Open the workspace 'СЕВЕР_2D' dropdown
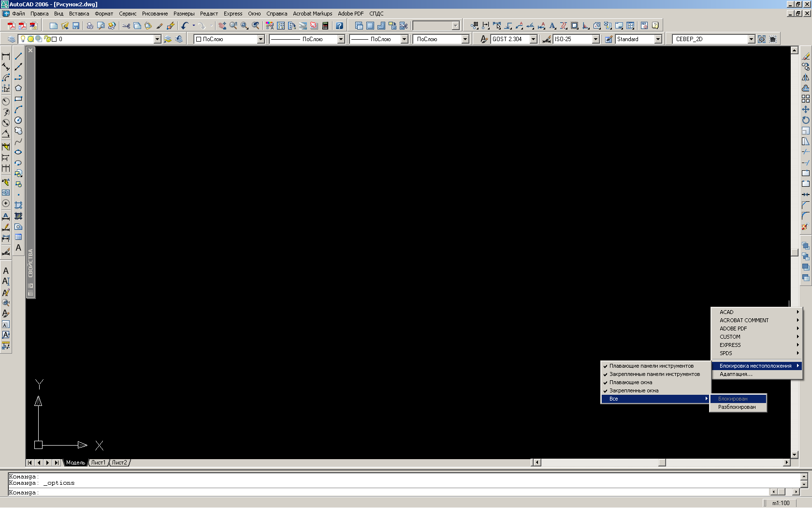This screenshot has width=812, height=508. pos(751,39)
